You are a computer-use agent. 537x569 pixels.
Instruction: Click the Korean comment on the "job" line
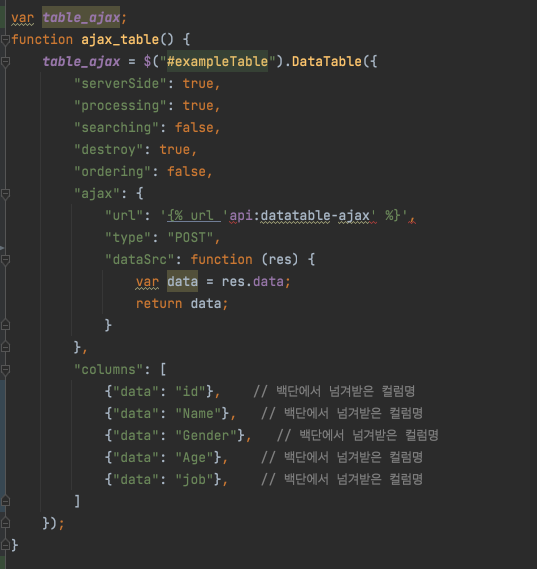pyautogui.click(x=342, y=479)
